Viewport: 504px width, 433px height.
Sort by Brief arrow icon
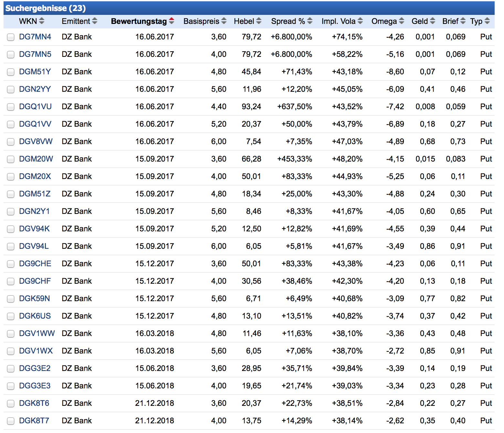(x=463, y=21)
